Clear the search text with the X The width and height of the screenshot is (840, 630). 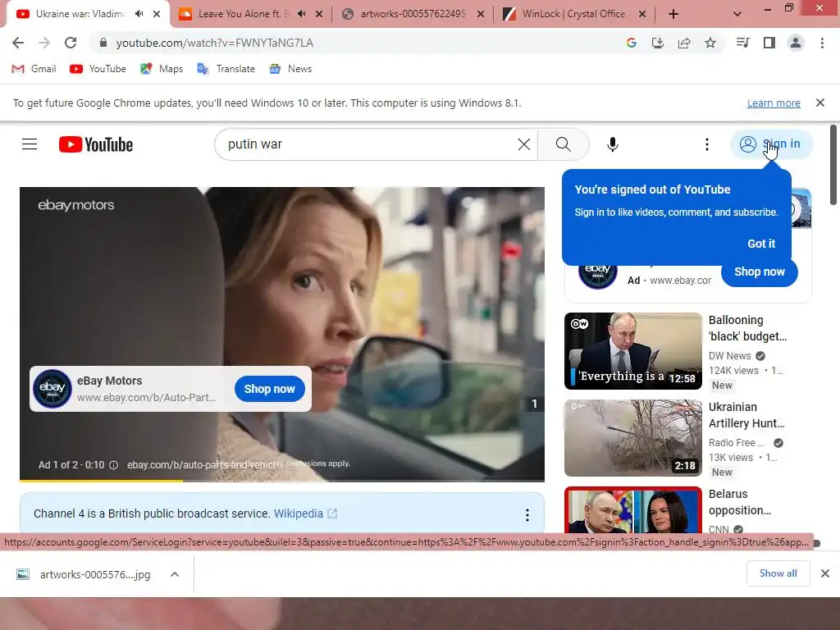click(x=524, y=144)
